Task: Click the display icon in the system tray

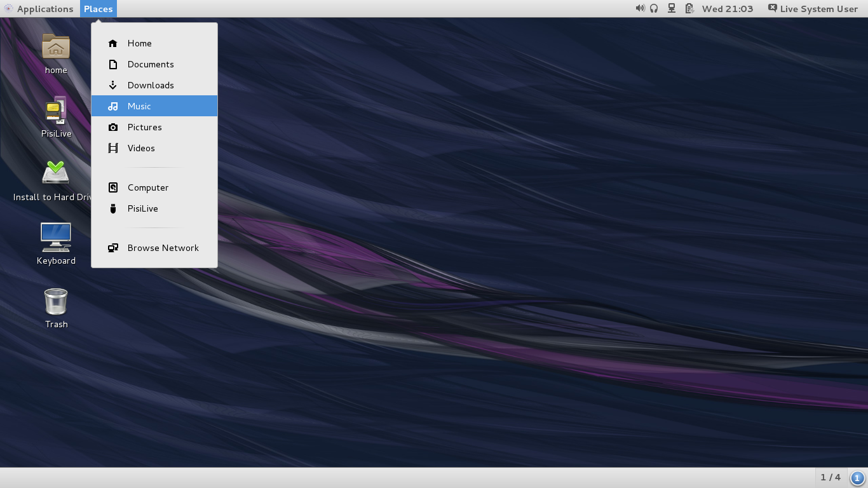Action: [672, 8]
